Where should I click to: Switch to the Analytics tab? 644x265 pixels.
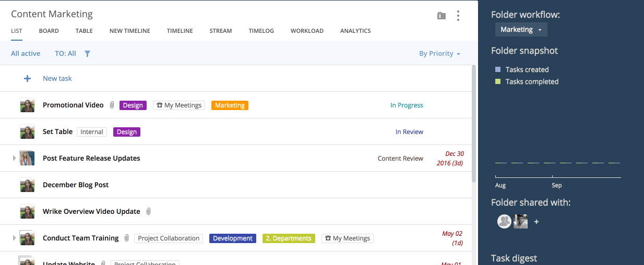click(355, 31)
